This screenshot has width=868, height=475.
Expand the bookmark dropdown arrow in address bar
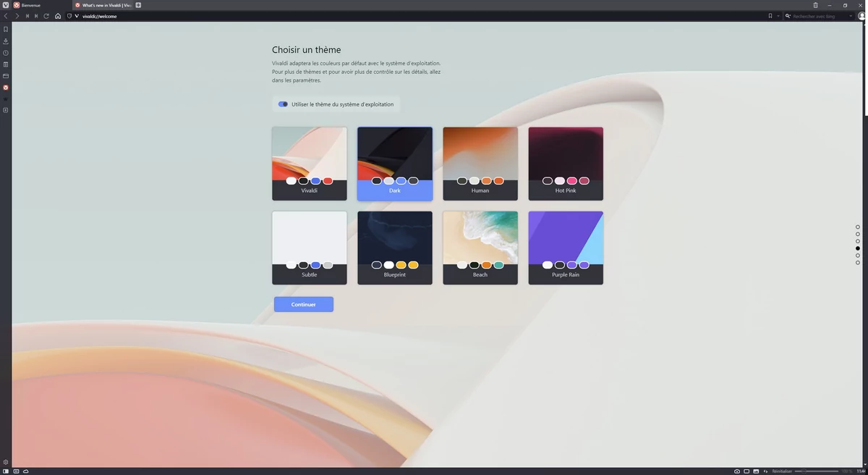coord(778,16)
